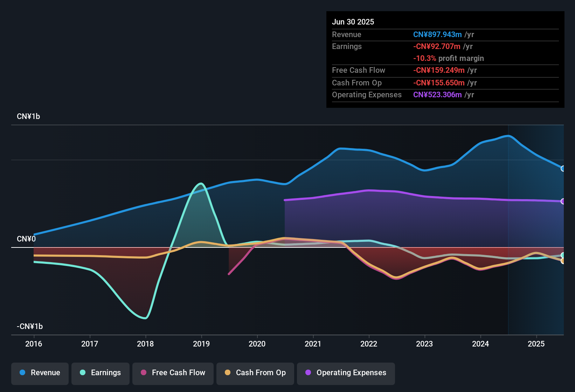Select the blue Revenue legend dot

click(22, 373)
